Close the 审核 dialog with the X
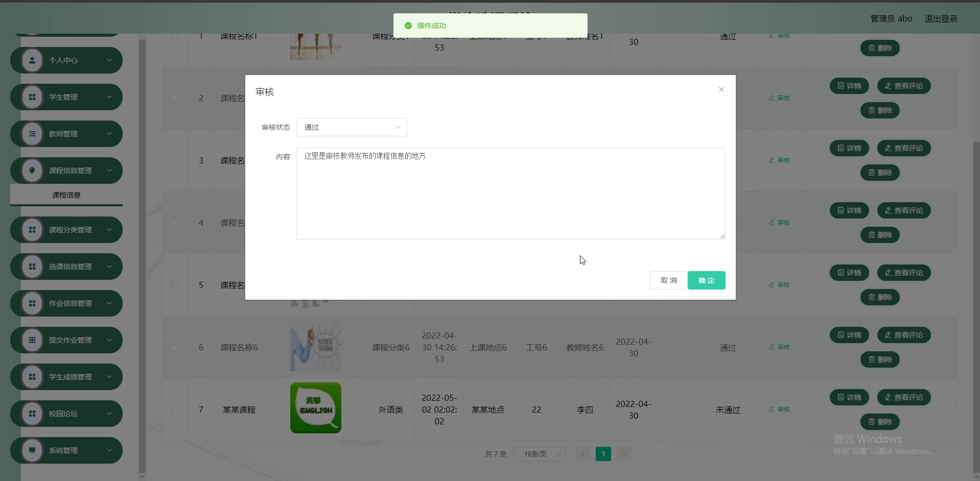Viewport: 980px width, 481px height. coord(721,89)
